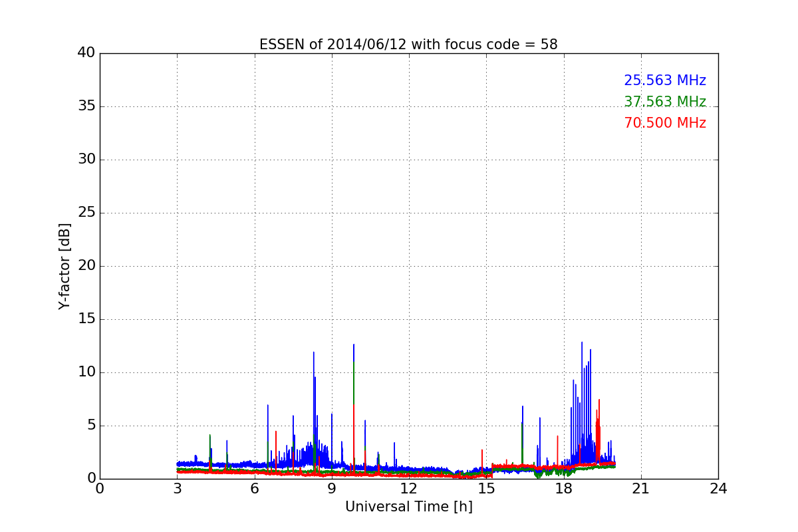Screen dimensions: 798x532
Task: Click y-axis tick label '30'
Action: pyautogui.click(x=86, y=160)
